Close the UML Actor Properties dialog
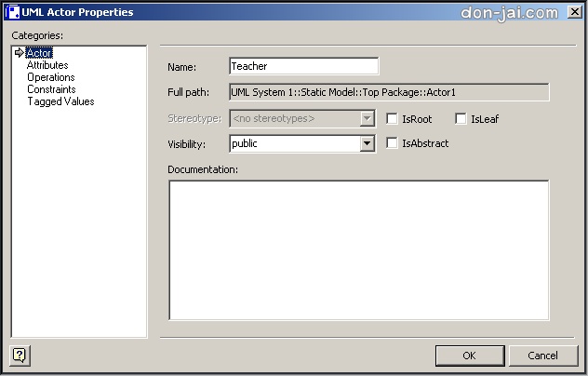This screenshot has width=588, height=376. pyautogui.click(x=574, y=12)
